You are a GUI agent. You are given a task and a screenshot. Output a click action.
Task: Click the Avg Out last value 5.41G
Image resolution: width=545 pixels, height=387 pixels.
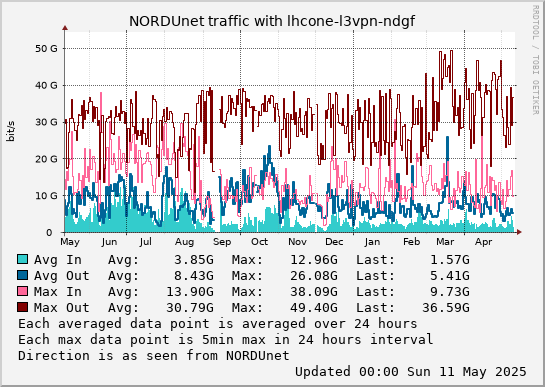pos(450,276)
